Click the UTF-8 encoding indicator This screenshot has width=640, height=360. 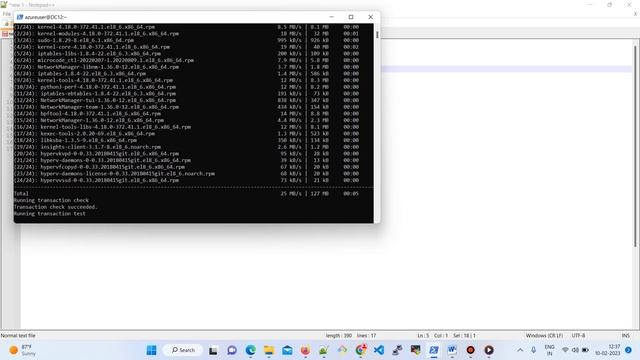578,336
